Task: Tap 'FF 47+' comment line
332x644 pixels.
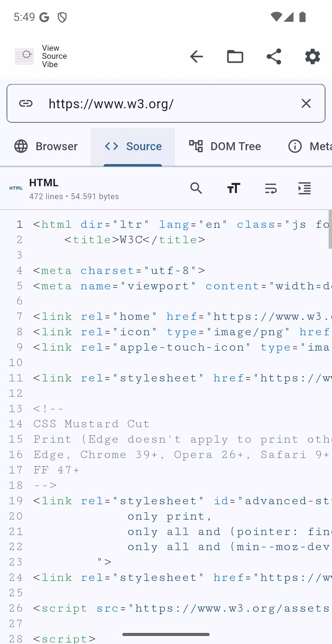Action: point(56,470)
